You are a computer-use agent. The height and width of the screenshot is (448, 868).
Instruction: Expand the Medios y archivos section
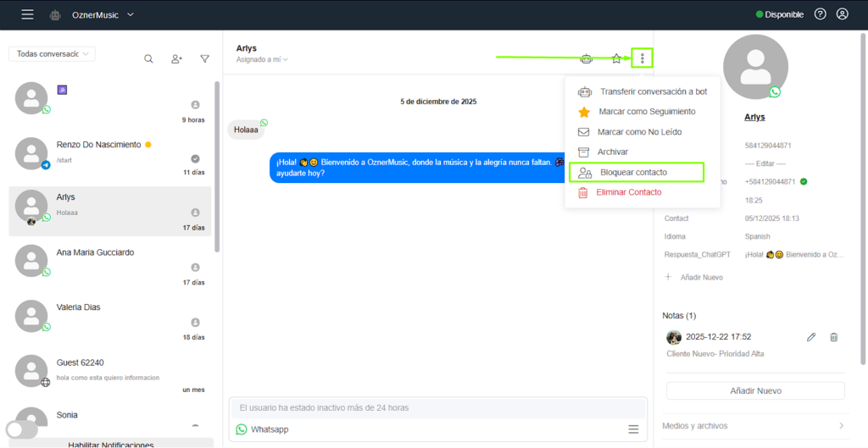754,425
